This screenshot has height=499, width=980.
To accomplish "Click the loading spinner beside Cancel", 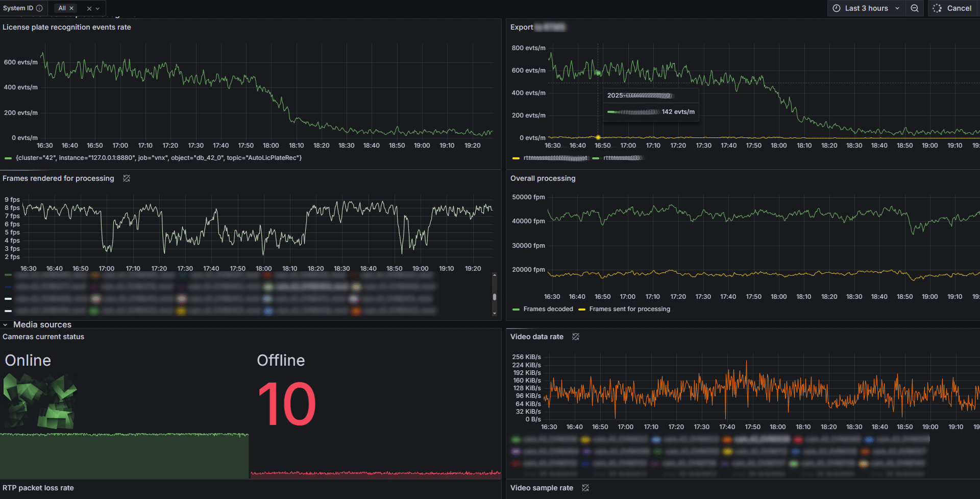I will (937, 8).
